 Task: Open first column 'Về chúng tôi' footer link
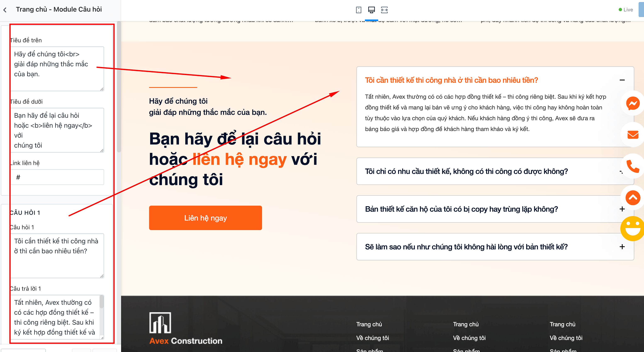(372, 338)
